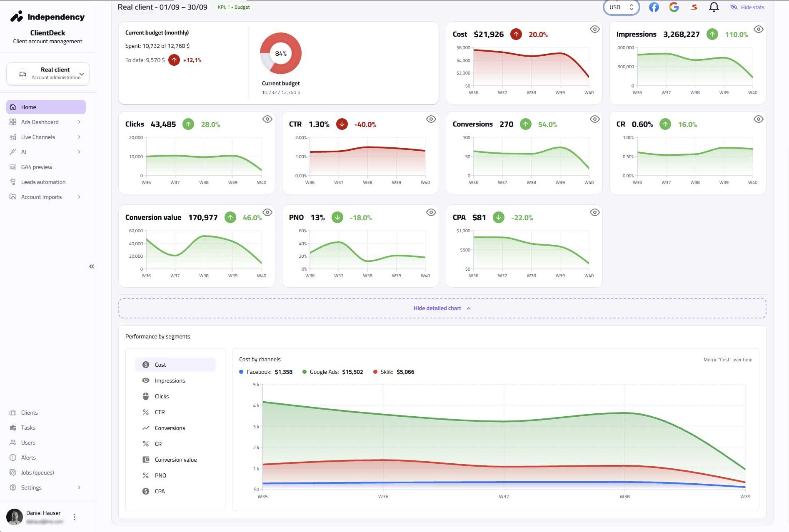Click the 84% budget donut chart
Image resolution: width=789 pixels, height=532 pixels.
point(281,53)
